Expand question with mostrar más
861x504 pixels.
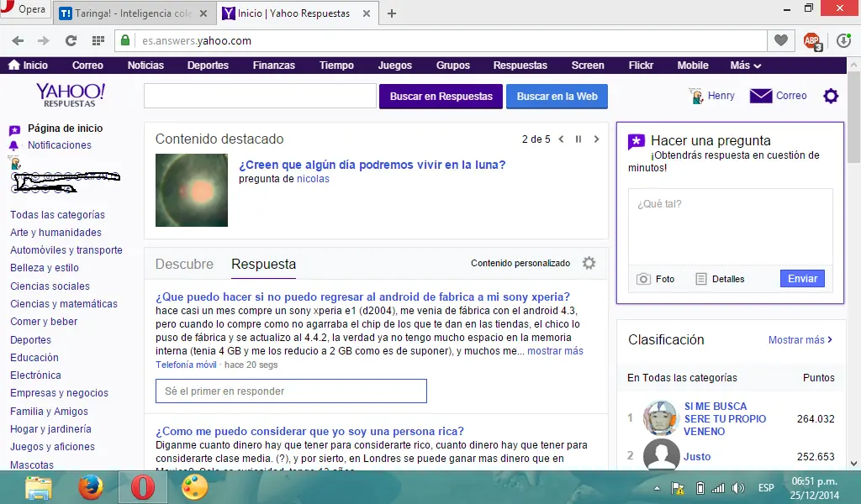pyautogui.click(x=555, y=351)
